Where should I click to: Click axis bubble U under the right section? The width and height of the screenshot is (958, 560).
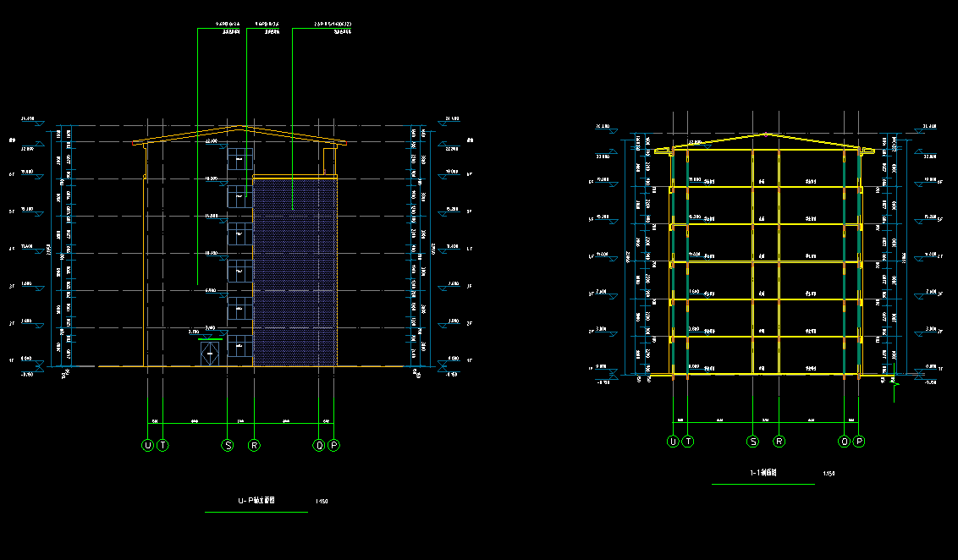673,442
